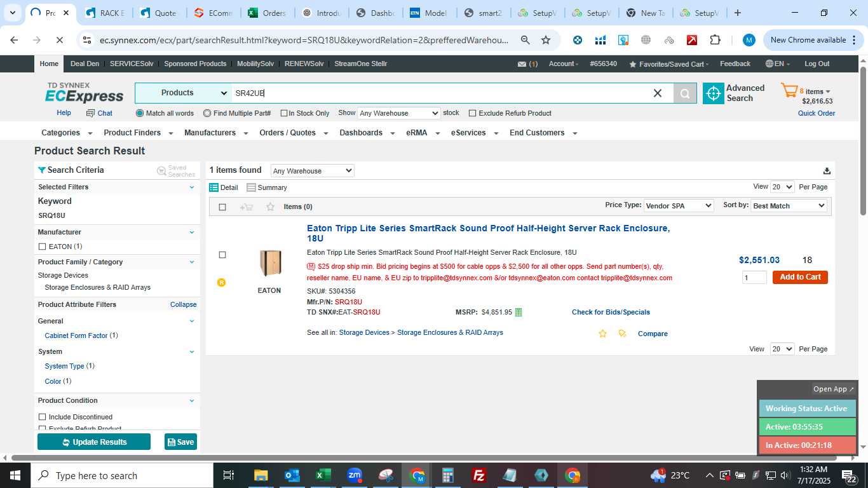Open Check for Bids/Specials link
The height and width of the screenshot is (488, 868).
point(611,312)
